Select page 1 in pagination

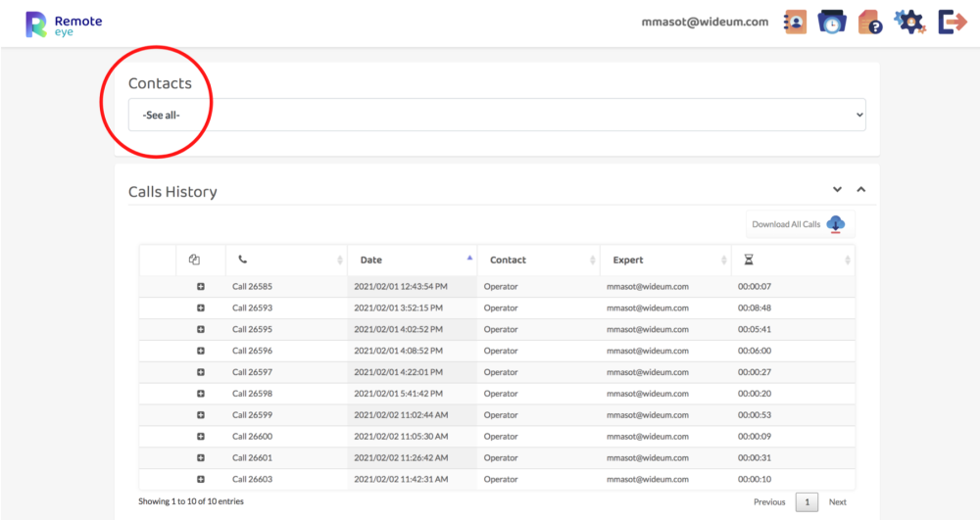point(807,502)
